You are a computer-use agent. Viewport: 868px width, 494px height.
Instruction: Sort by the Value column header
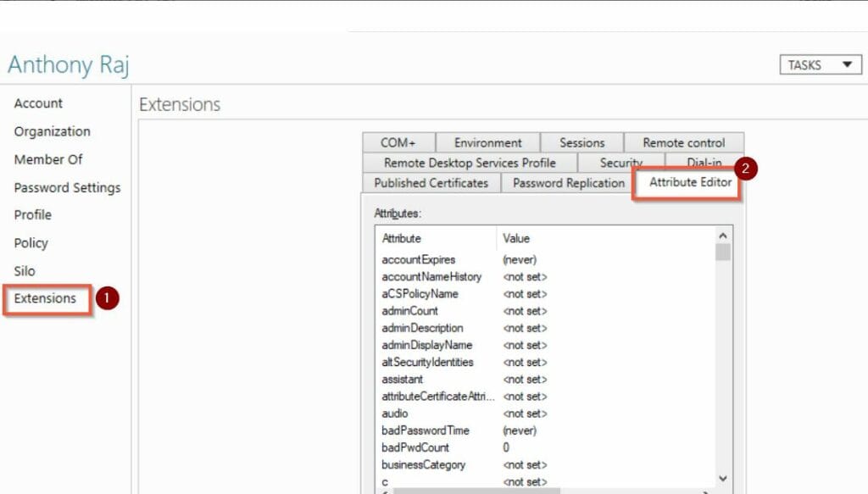coord(605,238)
